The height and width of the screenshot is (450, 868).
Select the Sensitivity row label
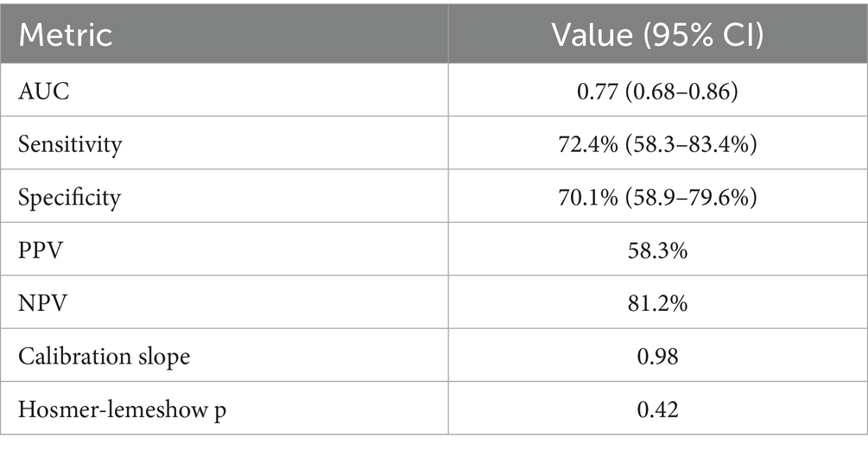pyautogui.click(x=67, y=143)
